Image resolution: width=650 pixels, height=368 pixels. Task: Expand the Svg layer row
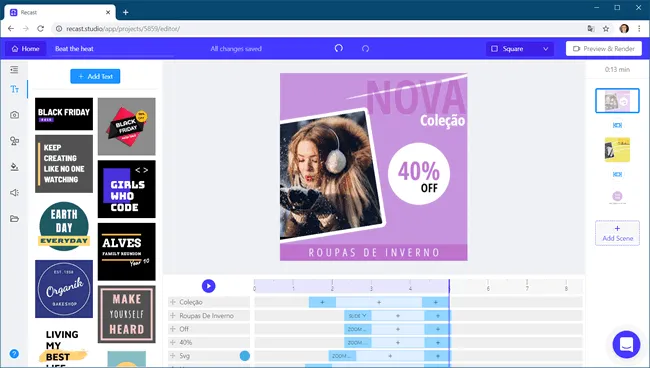tap(173, 356)
